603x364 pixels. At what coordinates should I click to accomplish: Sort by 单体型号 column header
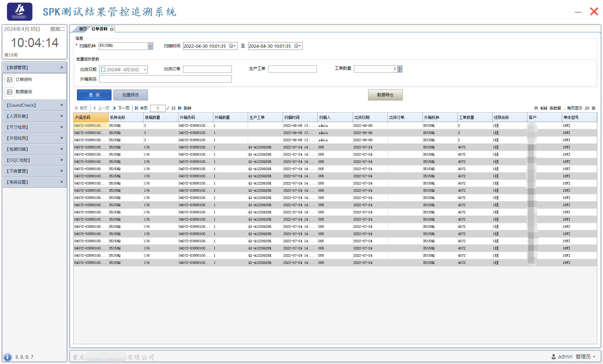[x=579, y=117]
